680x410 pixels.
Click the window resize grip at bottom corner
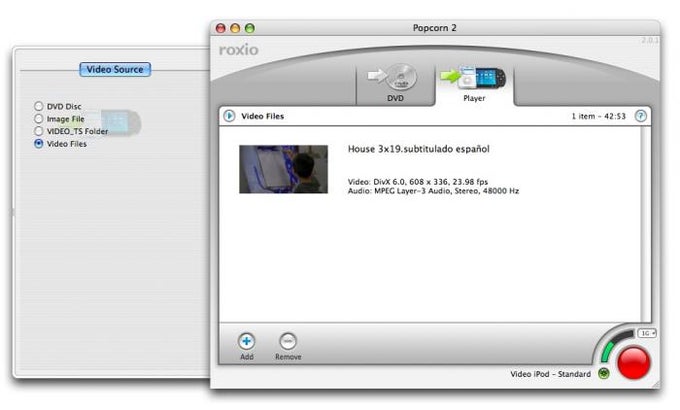[657, 384]
